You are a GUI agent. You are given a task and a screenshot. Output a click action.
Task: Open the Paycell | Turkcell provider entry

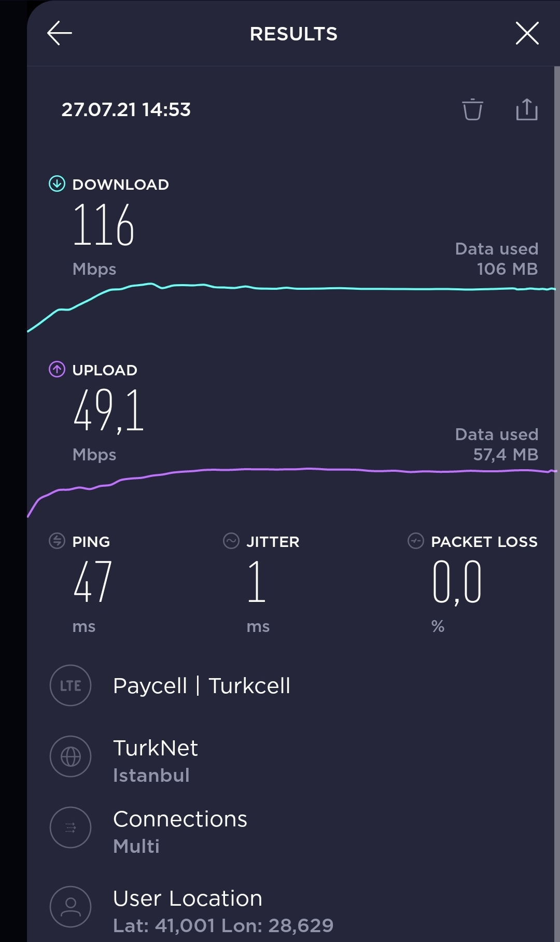click(202, 685)
